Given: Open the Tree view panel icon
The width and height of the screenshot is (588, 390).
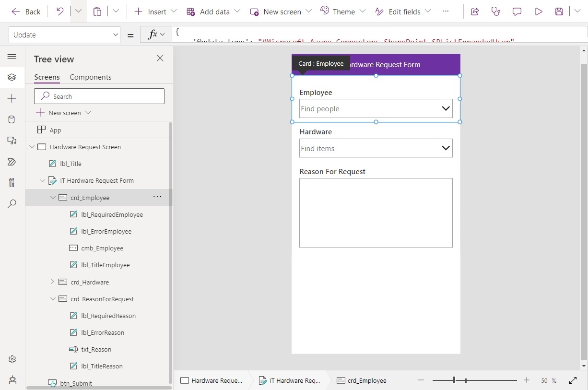Looking at the screenshot, I should coord(12,77).
